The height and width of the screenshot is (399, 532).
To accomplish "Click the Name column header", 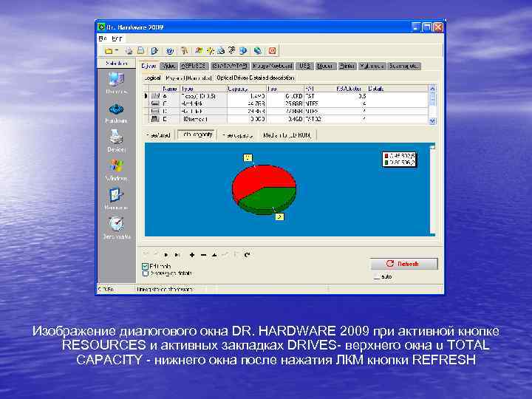I will coord(169,89).
